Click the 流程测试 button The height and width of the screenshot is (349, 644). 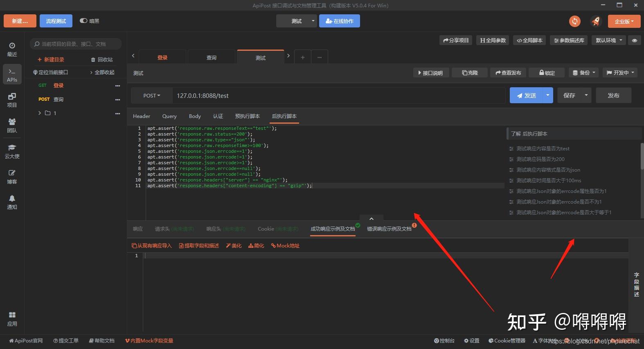pos(56,21)
